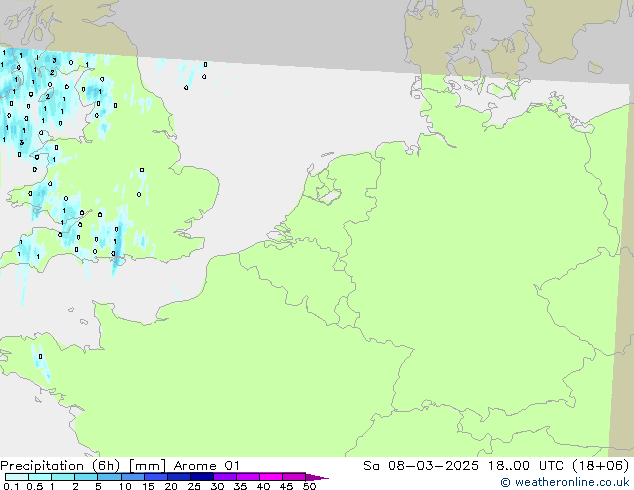
Task: Click the 2 label under the color scale
Action: pyautogui.click(x=75, y=487)
